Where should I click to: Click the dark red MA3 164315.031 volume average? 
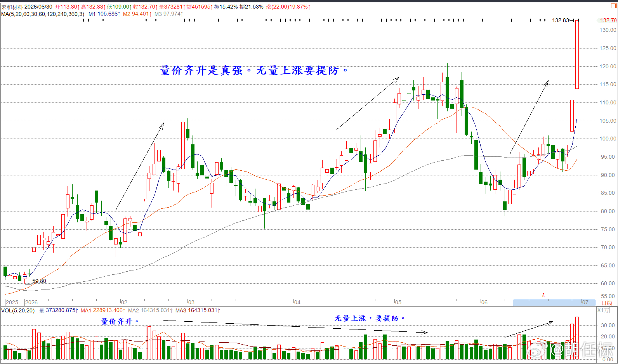pos(198,310)
